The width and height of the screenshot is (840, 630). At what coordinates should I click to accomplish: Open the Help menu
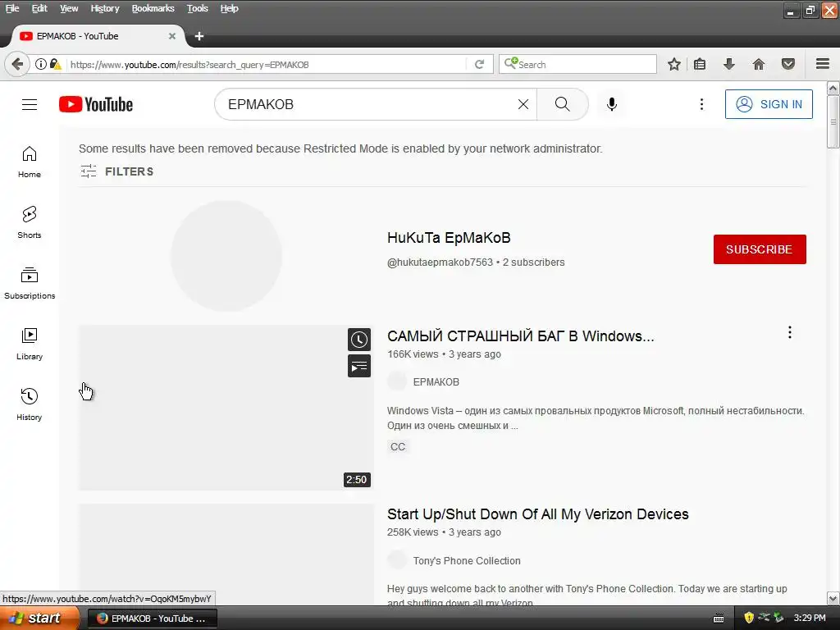(x=230, y=8)
